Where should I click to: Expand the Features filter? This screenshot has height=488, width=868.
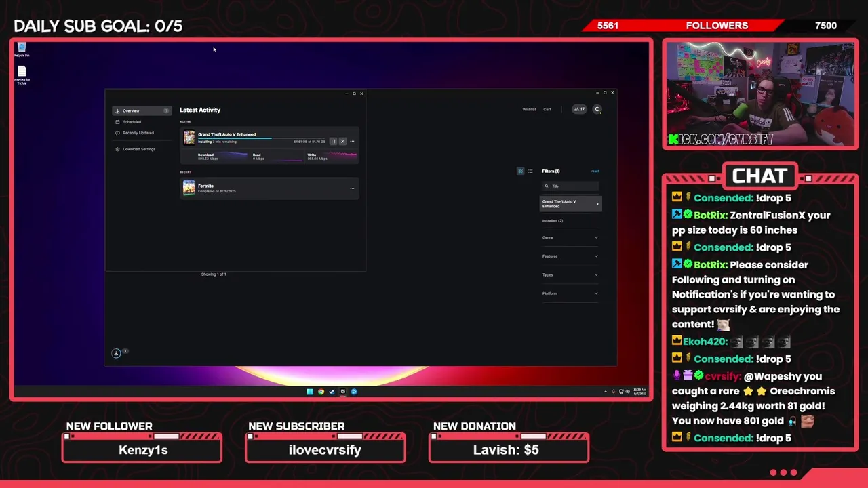(570, 256)
